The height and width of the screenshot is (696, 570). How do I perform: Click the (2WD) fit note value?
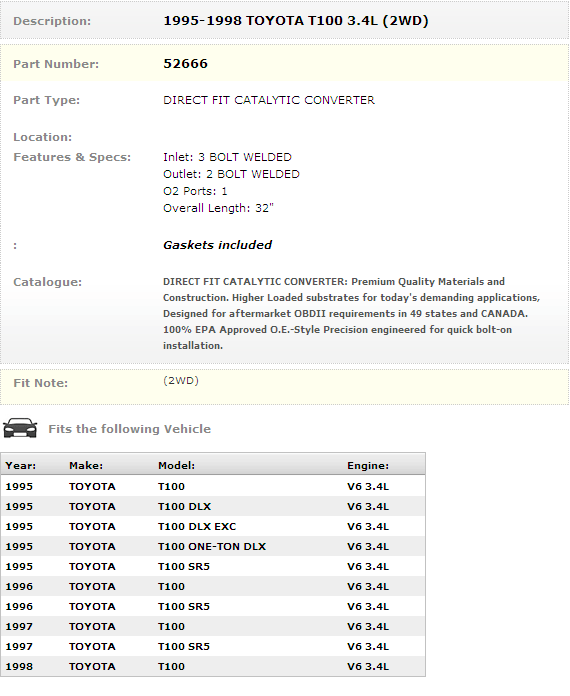click(181, 380)
